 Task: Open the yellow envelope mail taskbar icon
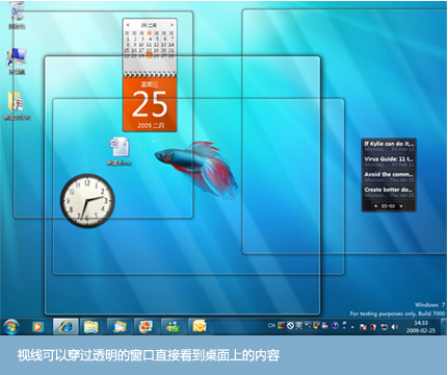point(200,326)
